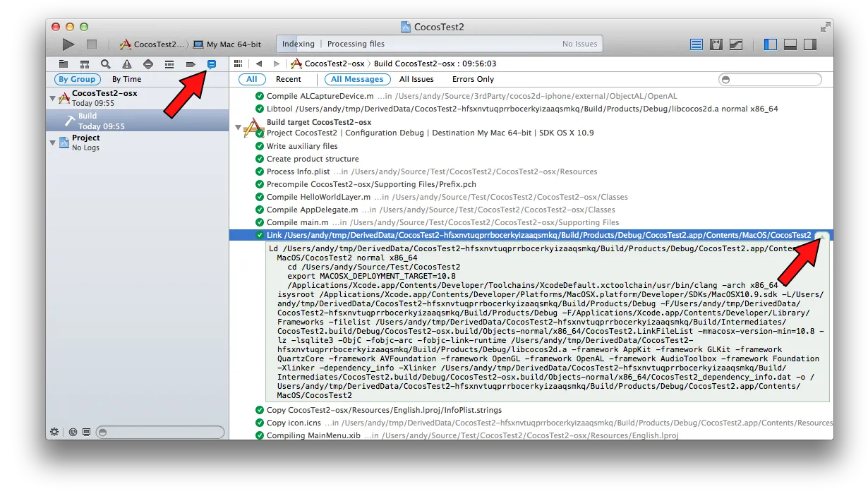Show All build steps
The image size is (868, 501).
[x=252, y=79]
